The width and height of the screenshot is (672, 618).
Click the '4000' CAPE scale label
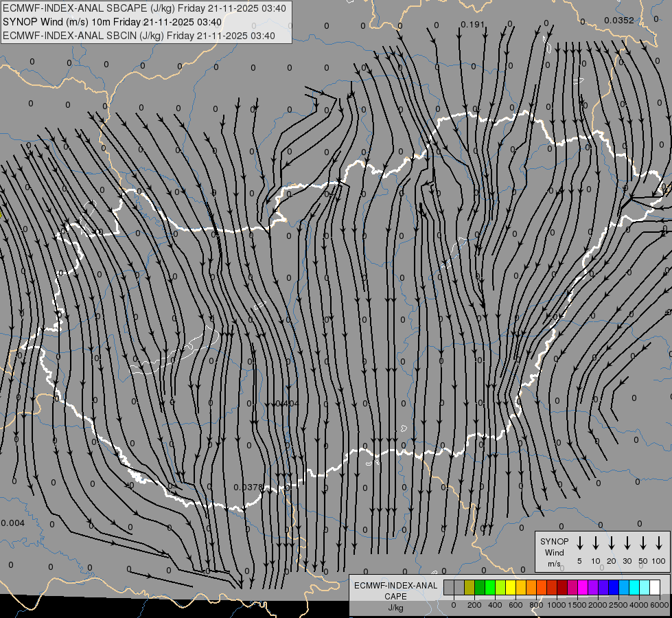click(x=639, y=605)
